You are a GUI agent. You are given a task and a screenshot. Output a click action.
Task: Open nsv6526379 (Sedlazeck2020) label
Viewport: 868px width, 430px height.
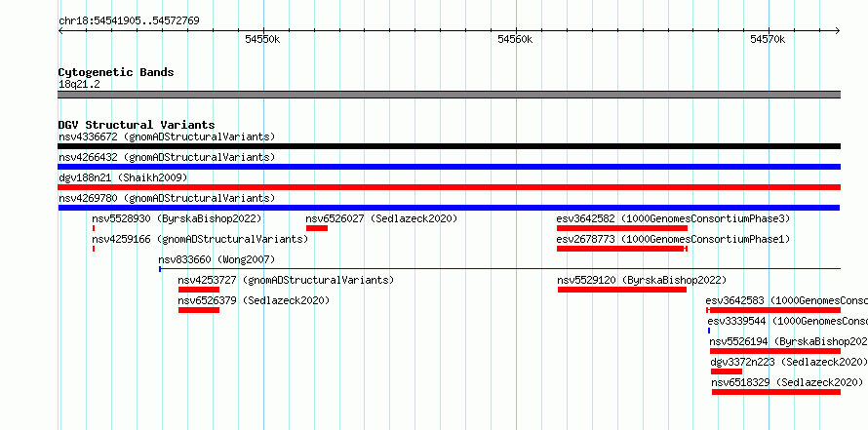coord(255,300)
